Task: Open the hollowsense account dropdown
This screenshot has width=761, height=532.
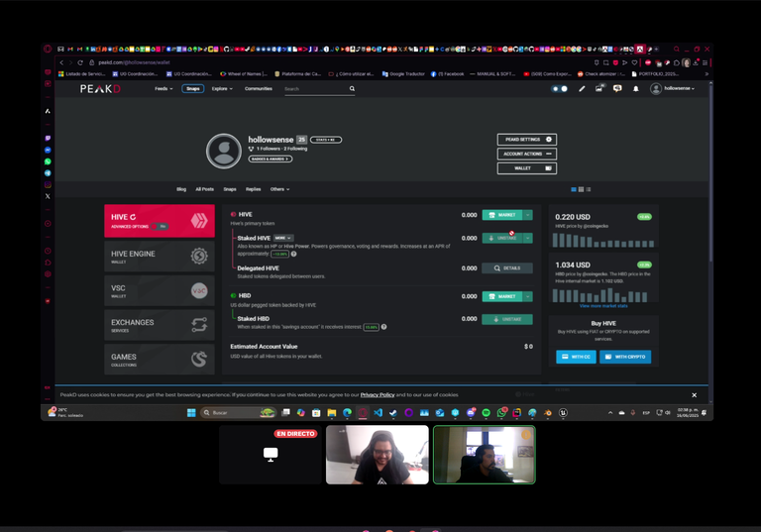Action: tap(673, 89)
